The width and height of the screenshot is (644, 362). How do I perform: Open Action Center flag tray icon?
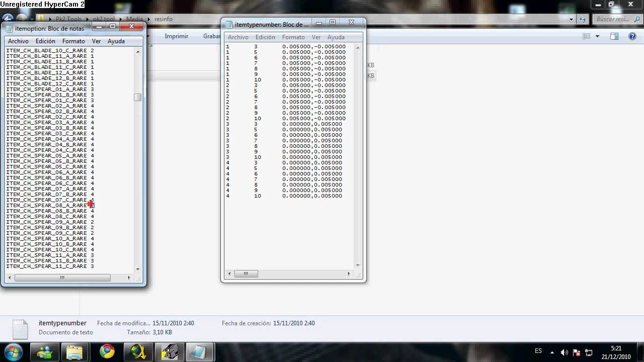[577, 352]
